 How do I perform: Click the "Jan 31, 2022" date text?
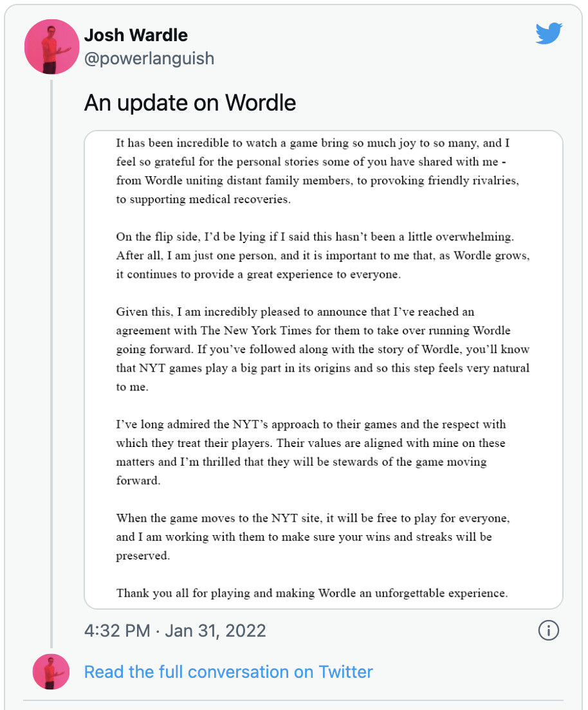216,630
